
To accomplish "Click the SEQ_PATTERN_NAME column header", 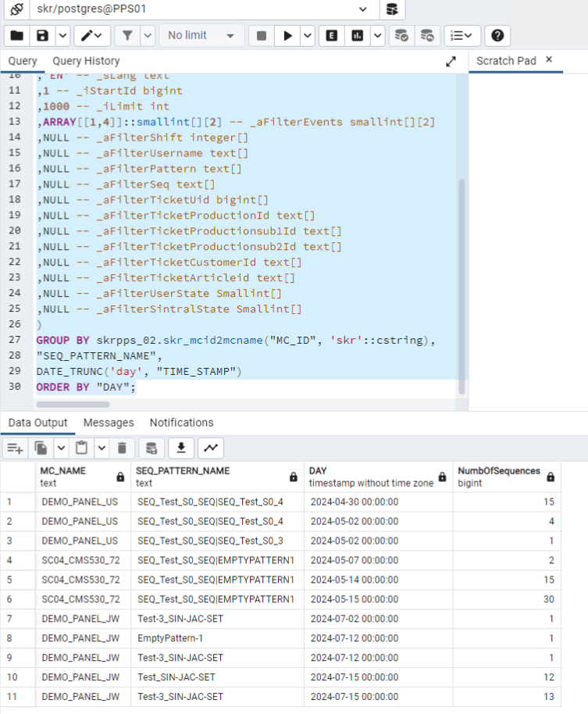I will point(217,477).
